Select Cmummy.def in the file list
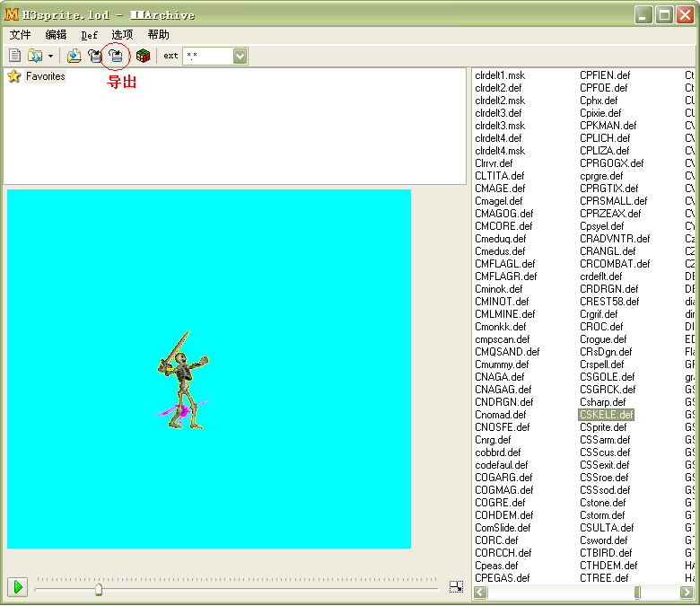Image resolution: width=700 pixels, height=606 pixels. (502, 364)
